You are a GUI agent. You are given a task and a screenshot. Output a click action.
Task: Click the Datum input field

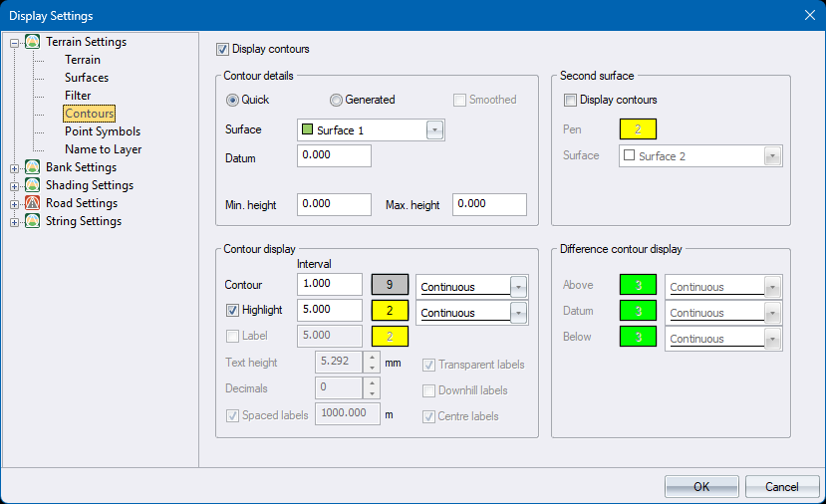[x=334, y=156]
